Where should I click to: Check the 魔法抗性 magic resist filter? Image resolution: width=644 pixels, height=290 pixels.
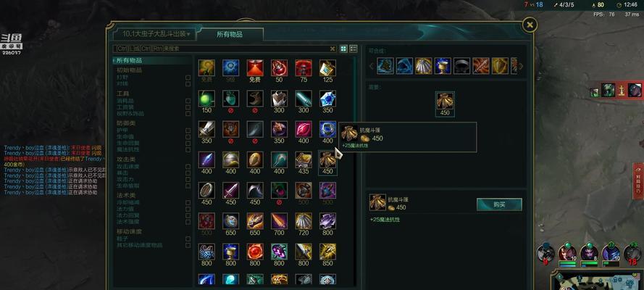pyautogui.click(x=188, y=149)
